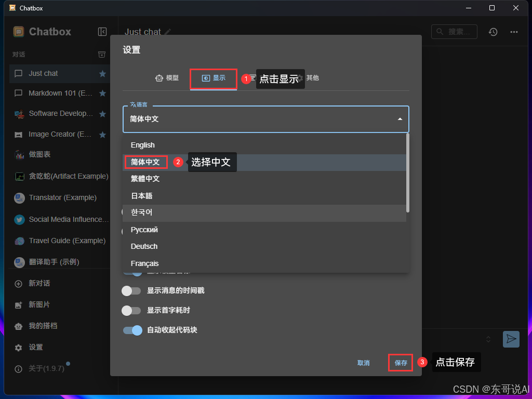Open the 贪吃蛇(Artifact Example) conversation
The height and width of the screenshot is (399, 532).
pos(60,177)
